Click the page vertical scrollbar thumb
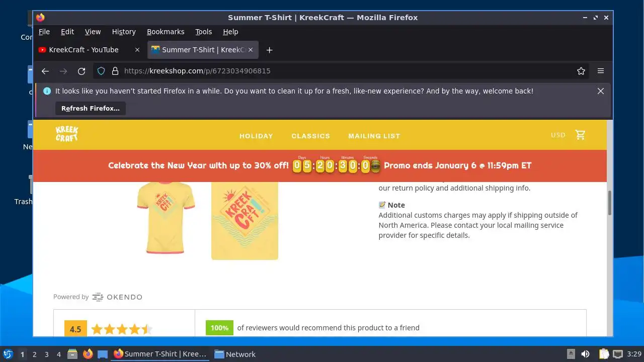The image size is (644, 362). click(610, 203)
